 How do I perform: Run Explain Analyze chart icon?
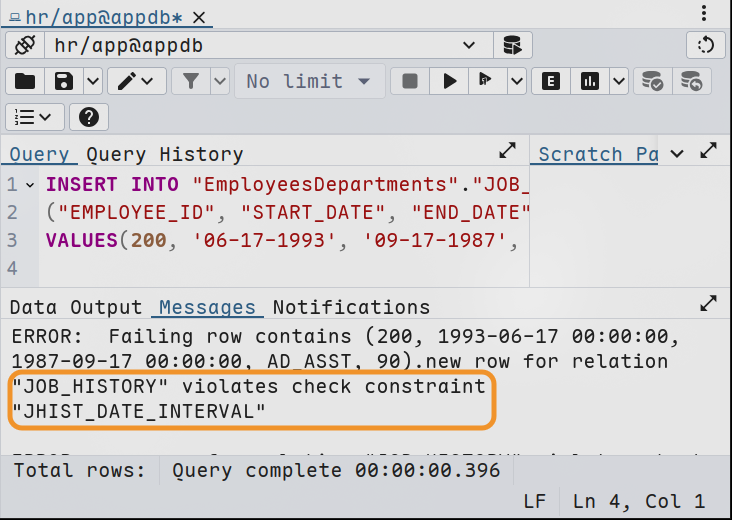coord(590,81)
